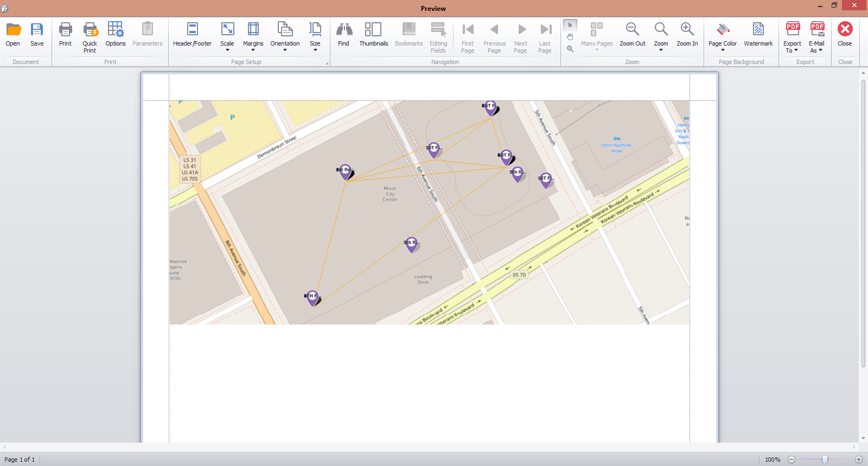Click the Print button
868x466 pixels.
65,30
